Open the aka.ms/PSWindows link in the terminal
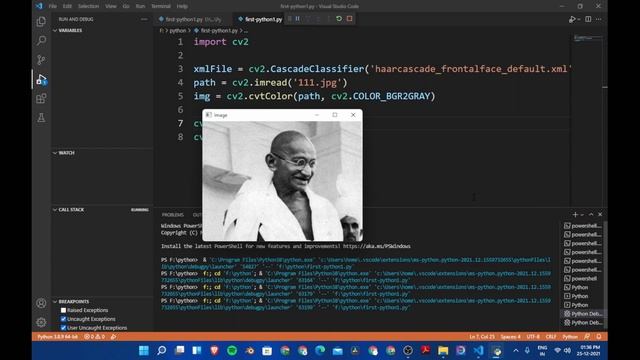Image resolution: width=640 pixels, height=360 pixels. [376, 246]
